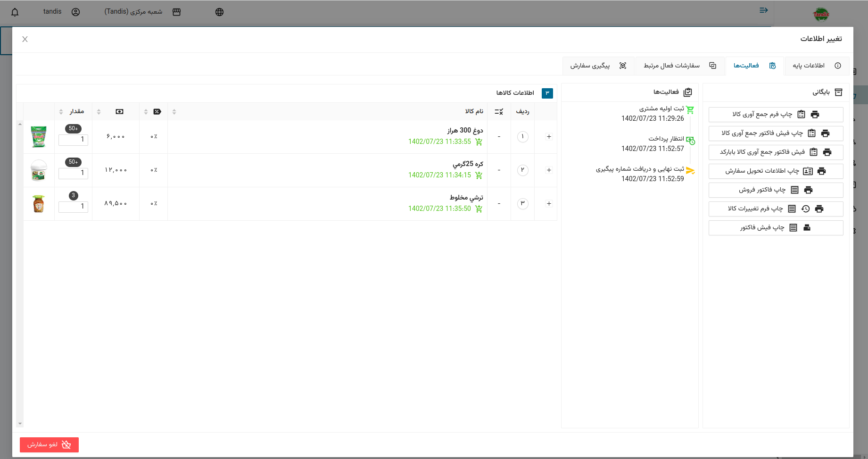This screenshot has width=868, height=459.
Task: Open the language globe icon
Action: tap(219, 12)
